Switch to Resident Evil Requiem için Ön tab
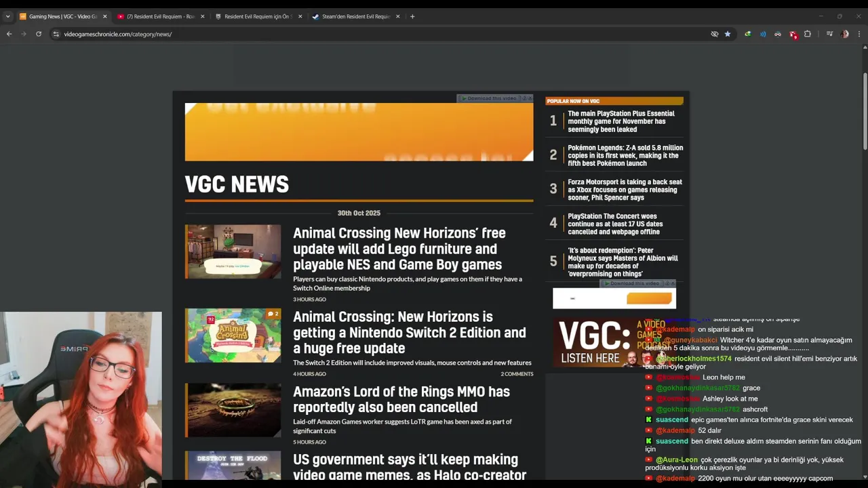 coord(258,16)
